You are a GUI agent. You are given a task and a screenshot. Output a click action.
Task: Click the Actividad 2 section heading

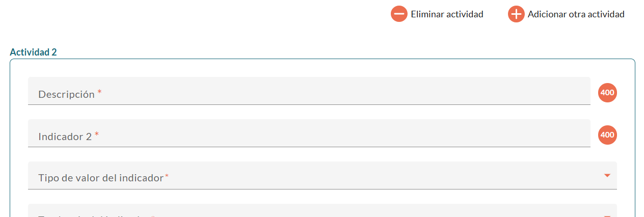click(33, 52)
